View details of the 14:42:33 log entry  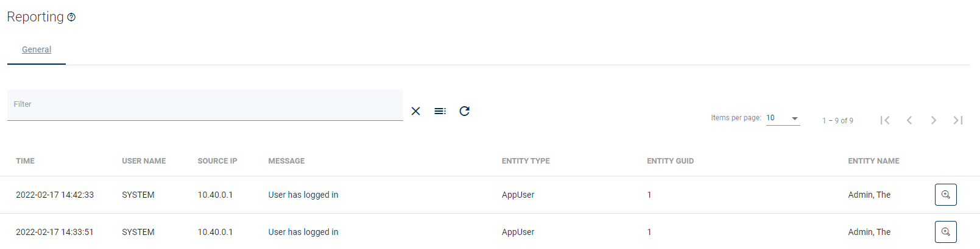pos(945,195)
